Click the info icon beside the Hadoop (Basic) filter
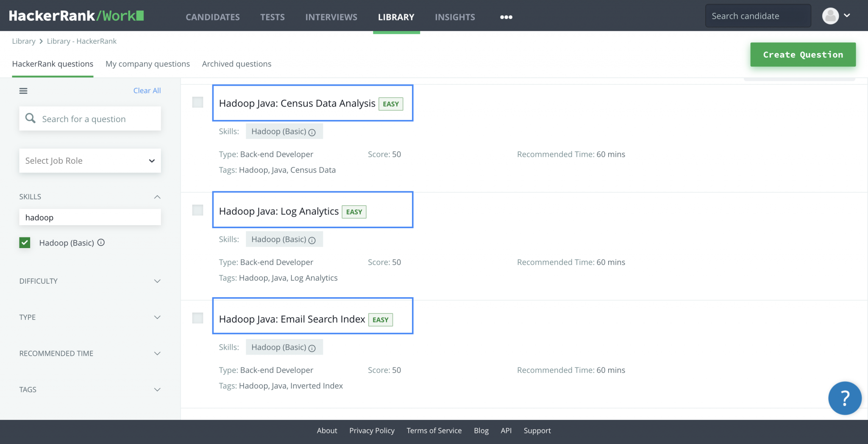The width and height of the screenshot is (868, 444). pos(101,243)
